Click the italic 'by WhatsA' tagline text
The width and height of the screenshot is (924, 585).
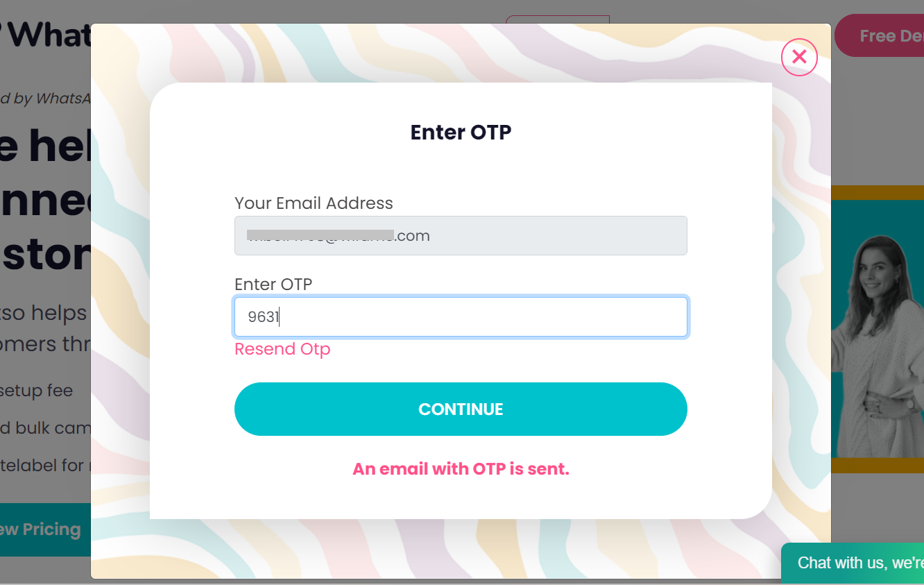[x=46, y=99]
